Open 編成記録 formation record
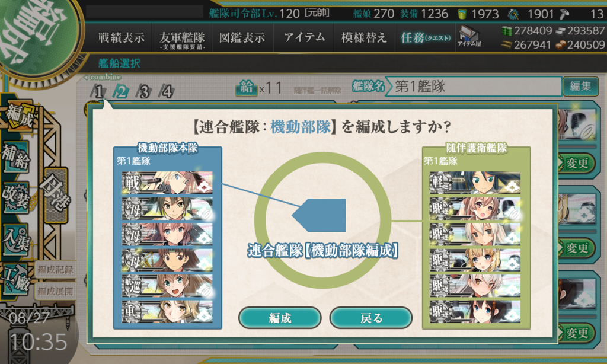Viewport: 607px width, 364px height. coord(55,270)
